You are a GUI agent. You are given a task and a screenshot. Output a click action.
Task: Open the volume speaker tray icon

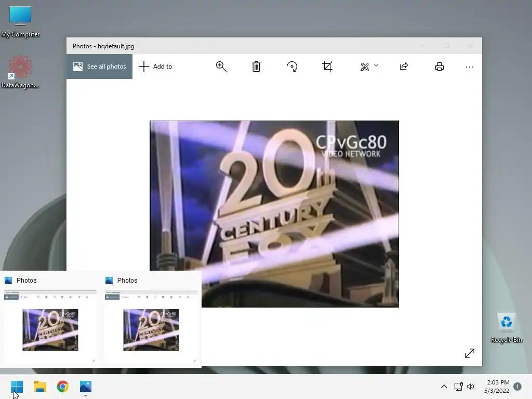point(471,387)
